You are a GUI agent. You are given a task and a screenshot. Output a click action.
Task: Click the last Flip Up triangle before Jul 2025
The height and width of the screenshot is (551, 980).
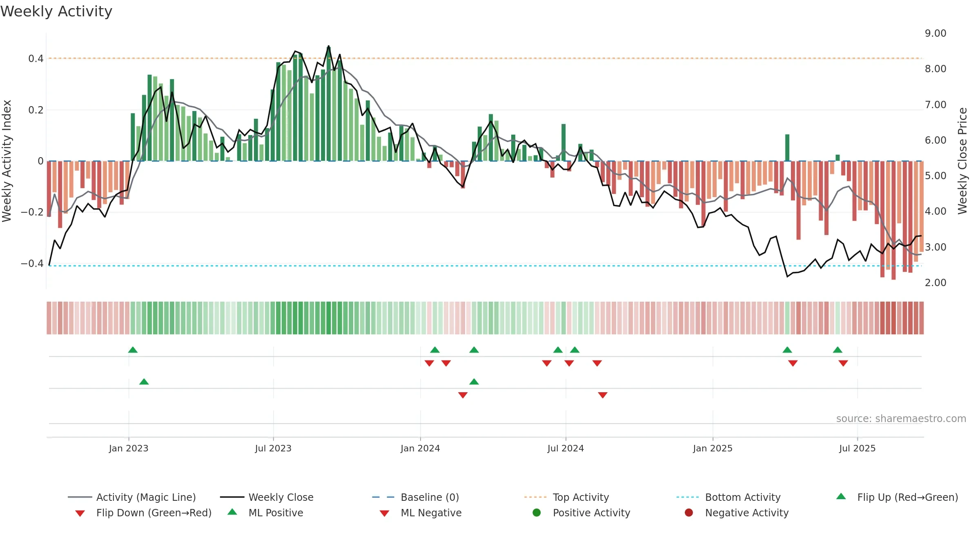[837, 350]
